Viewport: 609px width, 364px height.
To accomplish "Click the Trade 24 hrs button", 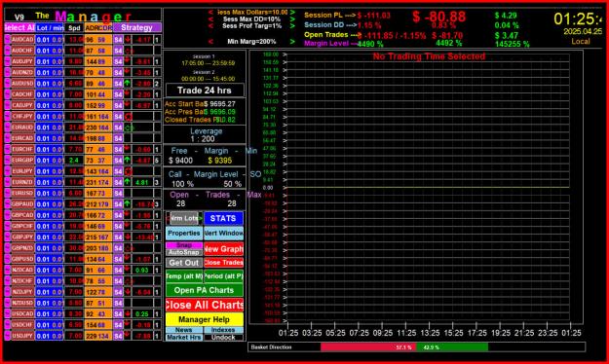I will pos(205,91).
